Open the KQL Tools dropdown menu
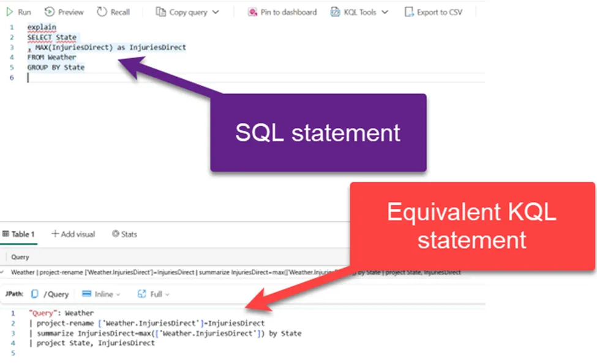The width and height of the screenshot is (597, 364). 384,12
